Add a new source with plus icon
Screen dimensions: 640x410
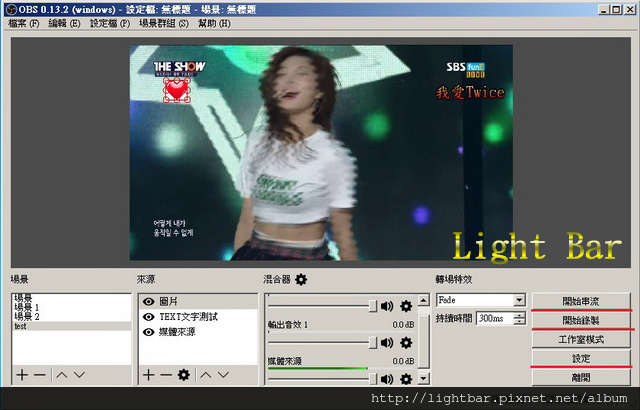(149, 375)
